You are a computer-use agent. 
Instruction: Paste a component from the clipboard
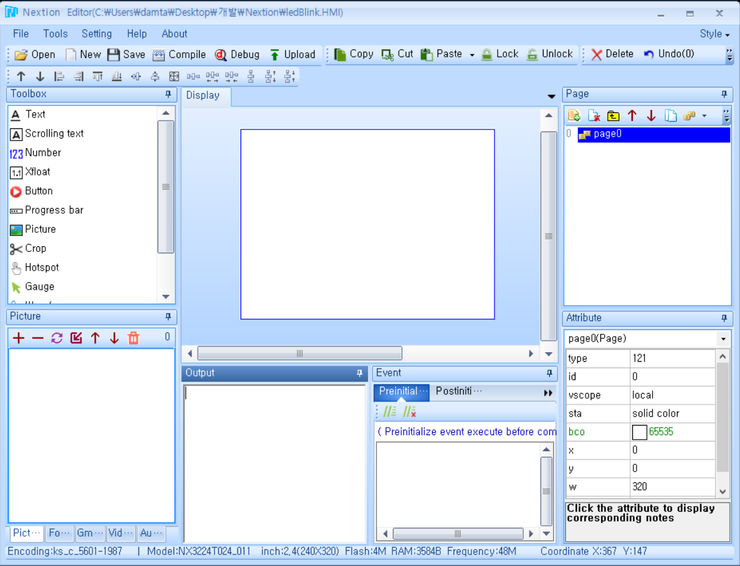pos(441,54)
